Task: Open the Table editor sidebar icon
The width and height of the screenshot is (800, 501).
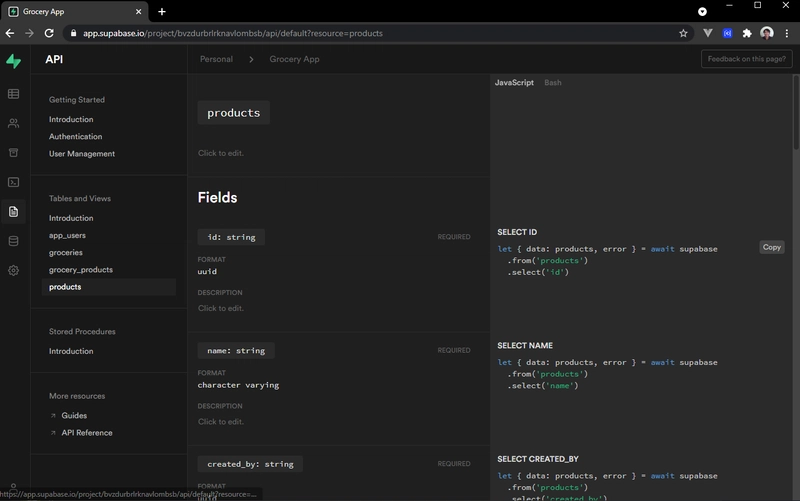Action: 14,94
